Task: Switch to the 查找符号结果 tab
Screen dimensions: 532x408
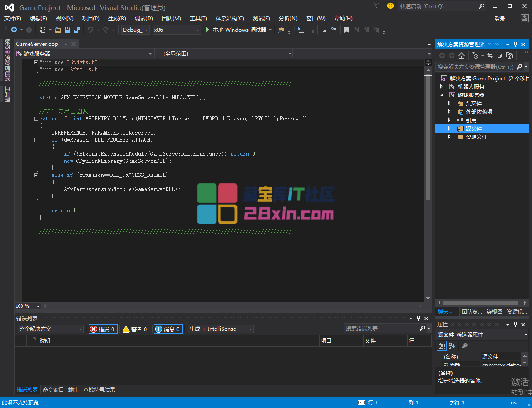Action: click(x=99, y=390)
